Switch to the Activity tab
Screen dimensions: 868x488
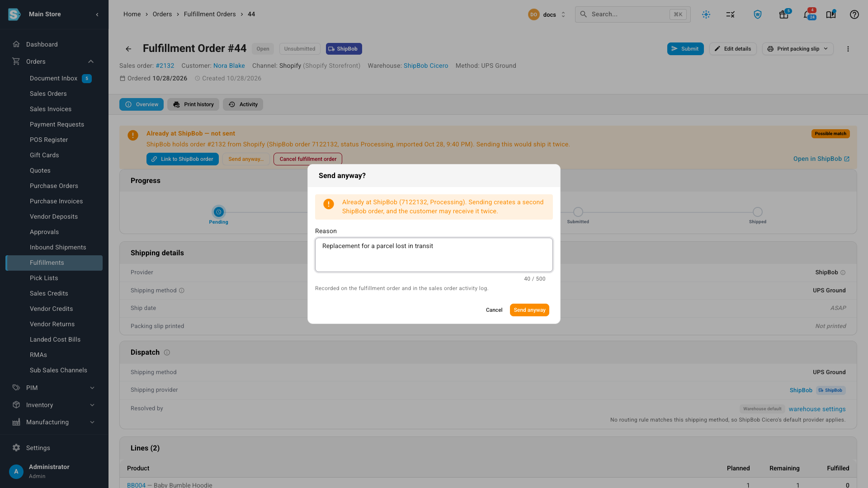coord(243,104)
